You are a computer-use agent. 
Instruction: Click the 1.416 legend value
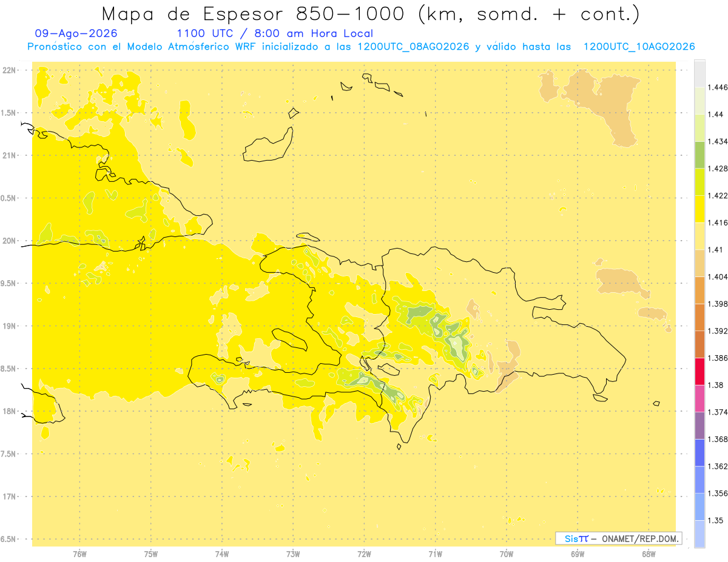(718, 222)
